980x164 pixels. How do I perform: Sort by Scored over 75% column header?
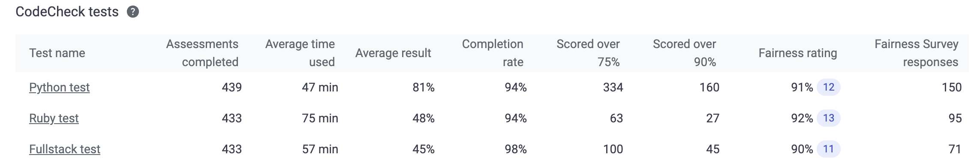pos(588,53)
